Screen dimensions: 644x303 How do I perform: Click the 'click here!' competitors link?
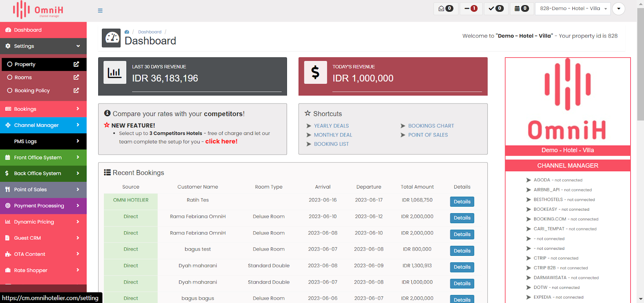pos(221,141)
